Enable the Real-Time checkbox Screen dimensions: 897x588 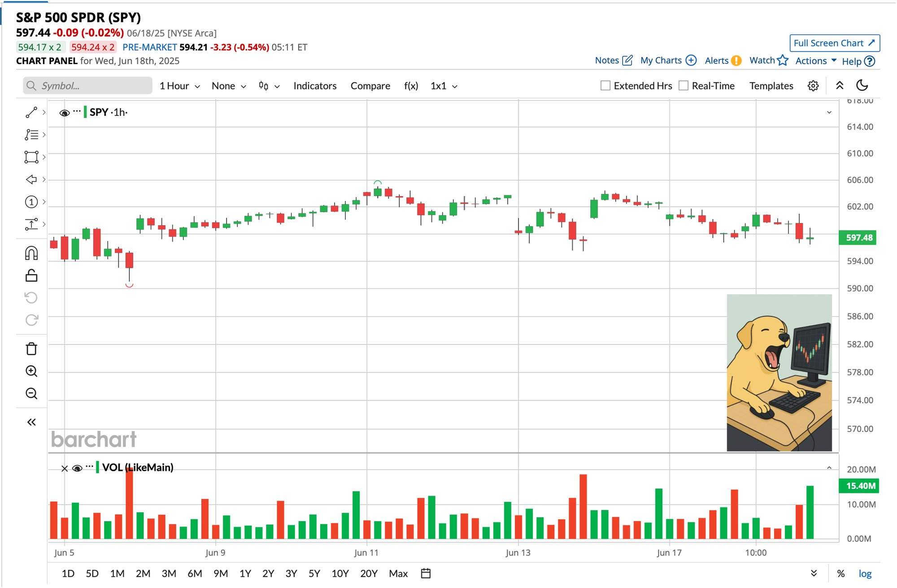[x=684, y=86]
